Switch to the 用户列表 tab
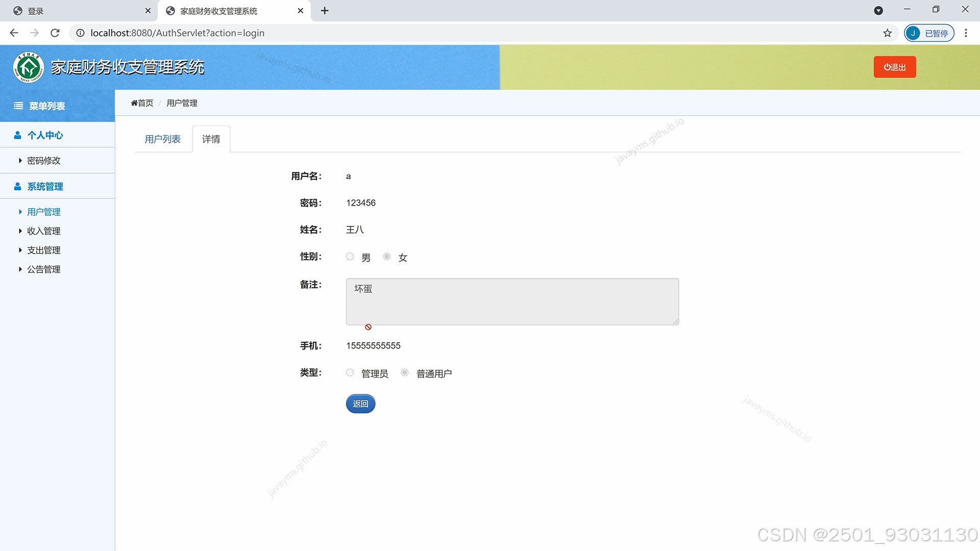The image size is (980, 551). [162, 139]
